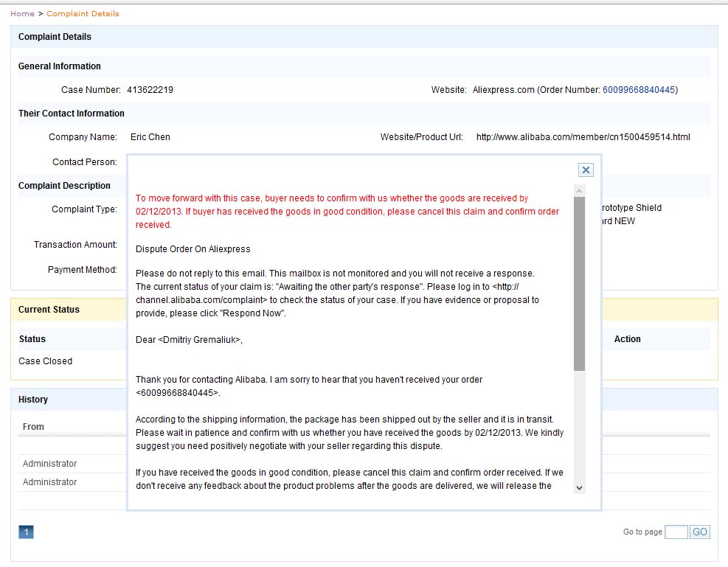The width and height of the screenshot is (728, 567).
Task: Select page 1 in pagination
Action: (26, 532)
